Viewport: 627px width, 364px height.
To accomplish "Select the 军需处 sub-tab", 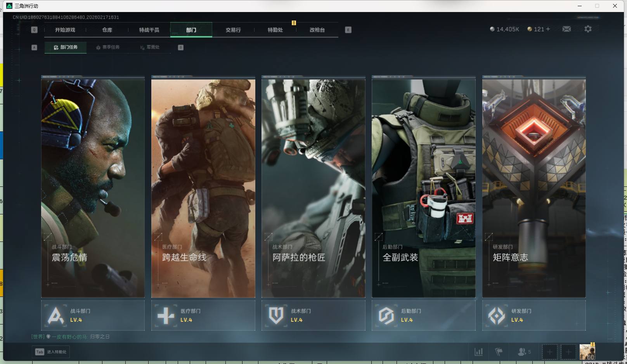I will pos(150,47).
